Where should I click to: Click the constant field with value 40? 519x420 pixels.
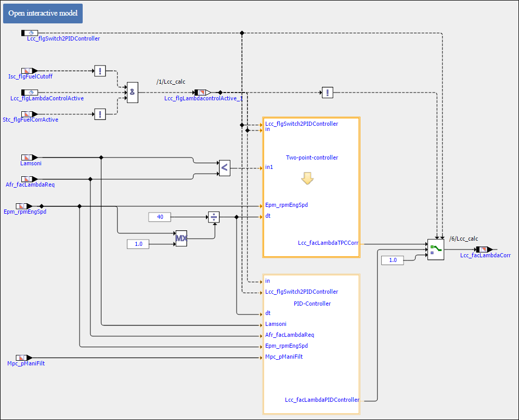(x=160, y=217)
